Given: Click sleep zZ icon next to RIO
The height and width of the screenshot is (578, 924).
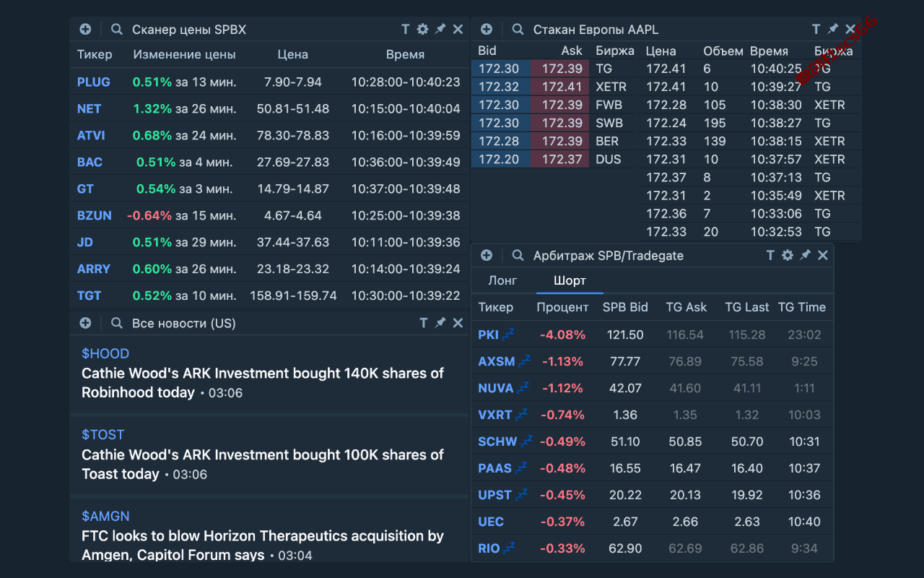Looking at the screenshot, I should click(509, 547).
